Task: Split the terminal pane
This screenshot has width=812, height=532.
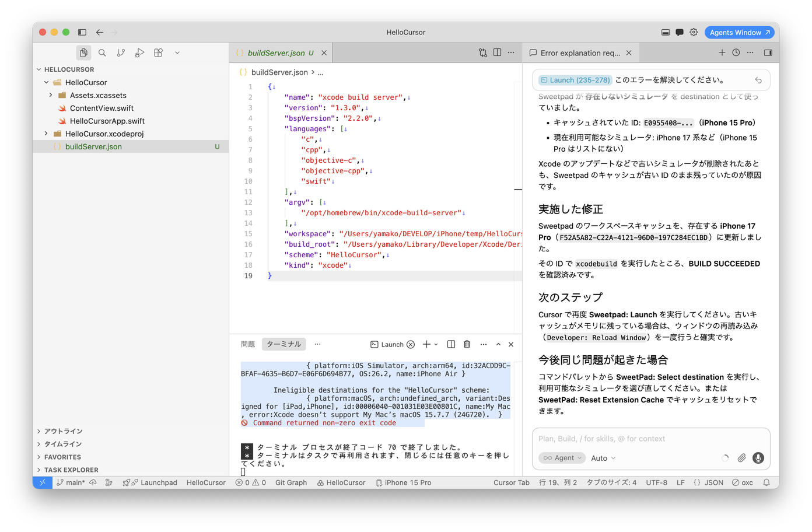Action: [x=451, y=344]
